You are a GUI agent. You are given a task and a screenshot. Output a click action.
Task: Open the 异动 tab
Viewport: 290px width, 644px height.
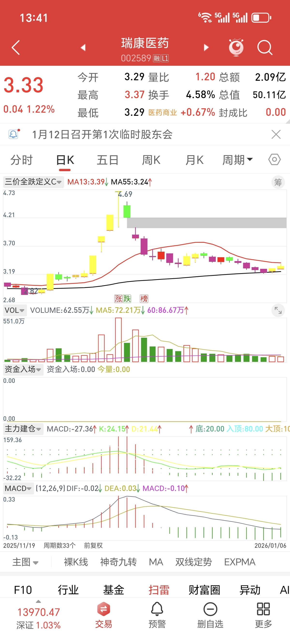click(250, 590)
